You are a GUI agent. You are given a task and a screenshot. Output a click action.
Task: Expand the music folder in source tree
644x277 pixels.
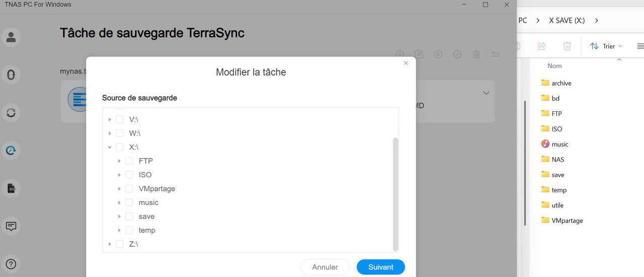click(119, 202)
